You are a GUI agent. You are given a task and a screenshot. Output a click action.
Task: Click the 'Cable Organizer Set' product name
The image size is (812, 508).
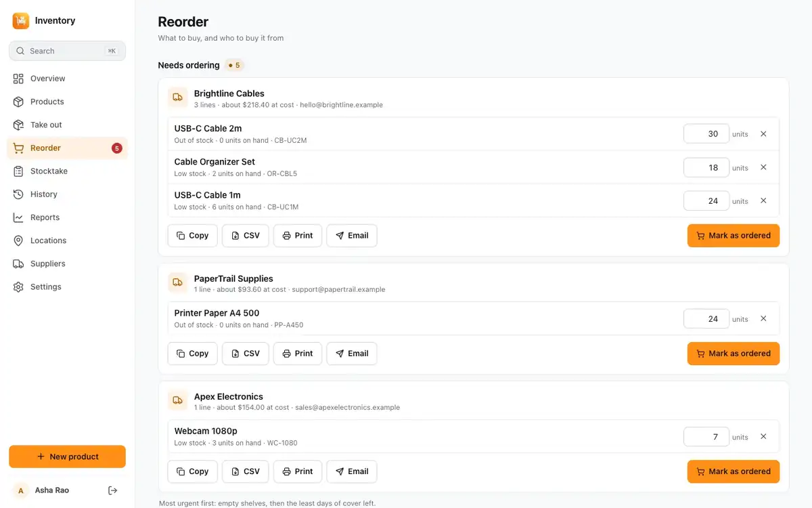215,162
